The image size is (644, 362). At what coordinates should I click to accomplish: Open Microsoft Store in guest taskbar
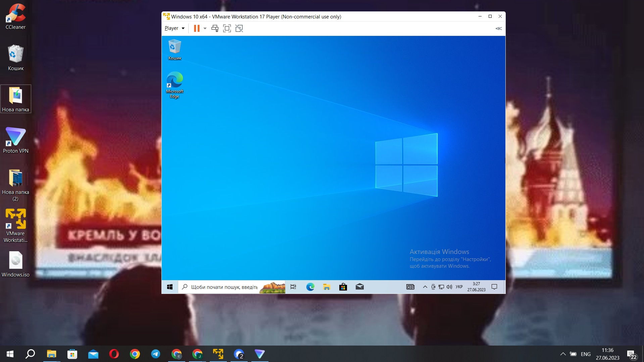pos(343,287)
